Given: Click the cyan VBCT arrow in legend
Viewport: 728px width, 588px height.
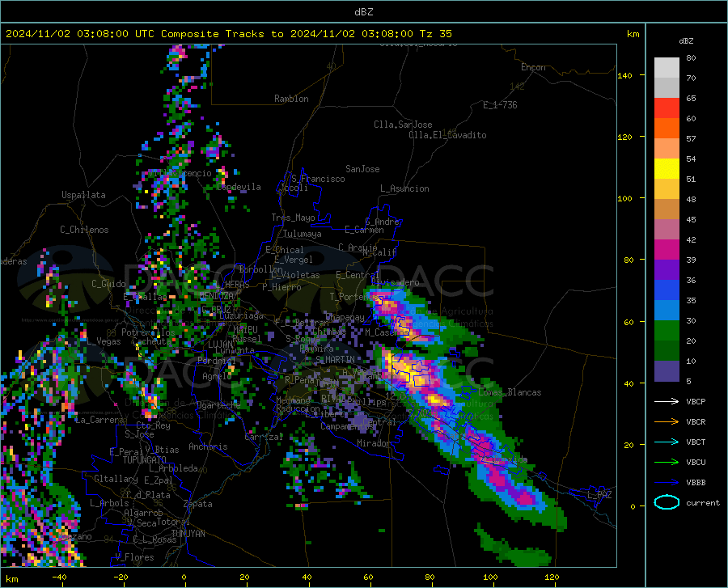Looking at the screenshot, I should [667, 442].
